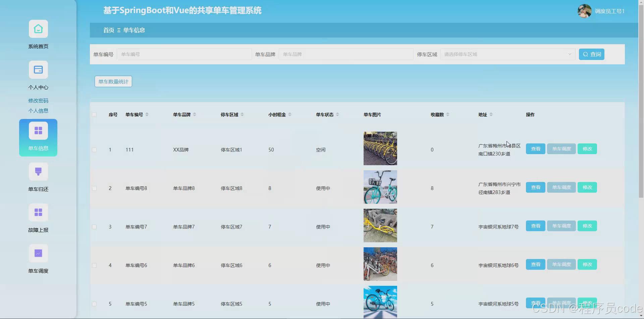Screen dimensions: 644x319
Task: Check the select-all checkbox in the table header
Action: (94, 114)
